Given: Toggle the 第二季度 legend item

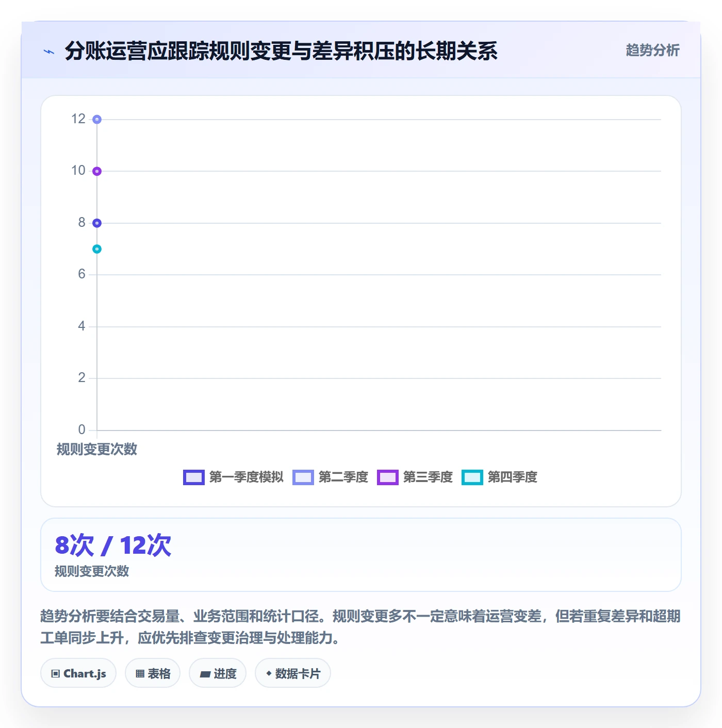Looking at the screenshot, I should tap(330, 477).
